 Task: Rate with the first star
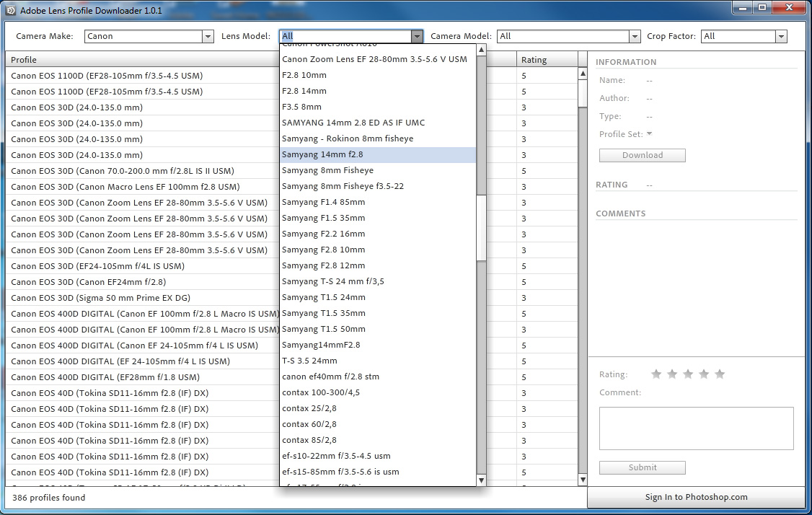pos(656,374)
